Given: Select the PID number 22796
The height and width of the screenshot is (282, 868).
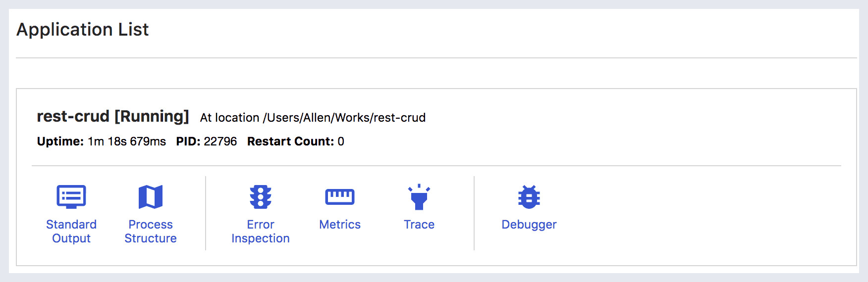Looking at the screenshot, I should pyautogui.click(x=220, y=141).
